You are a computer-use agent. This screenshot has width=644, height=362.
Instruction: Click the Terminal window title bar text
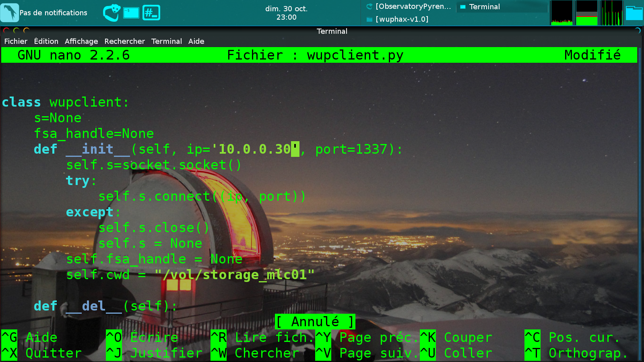332,31
